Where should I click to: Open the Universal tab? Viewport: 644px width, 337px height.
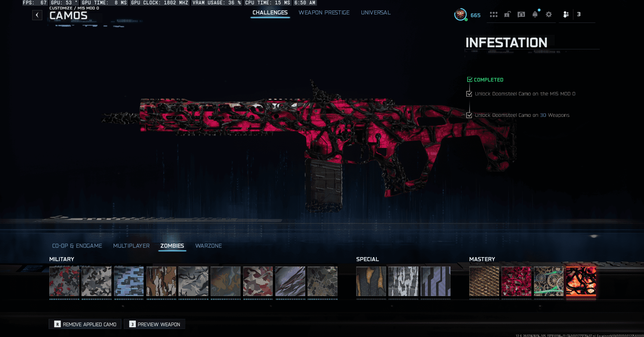[376, 13]
